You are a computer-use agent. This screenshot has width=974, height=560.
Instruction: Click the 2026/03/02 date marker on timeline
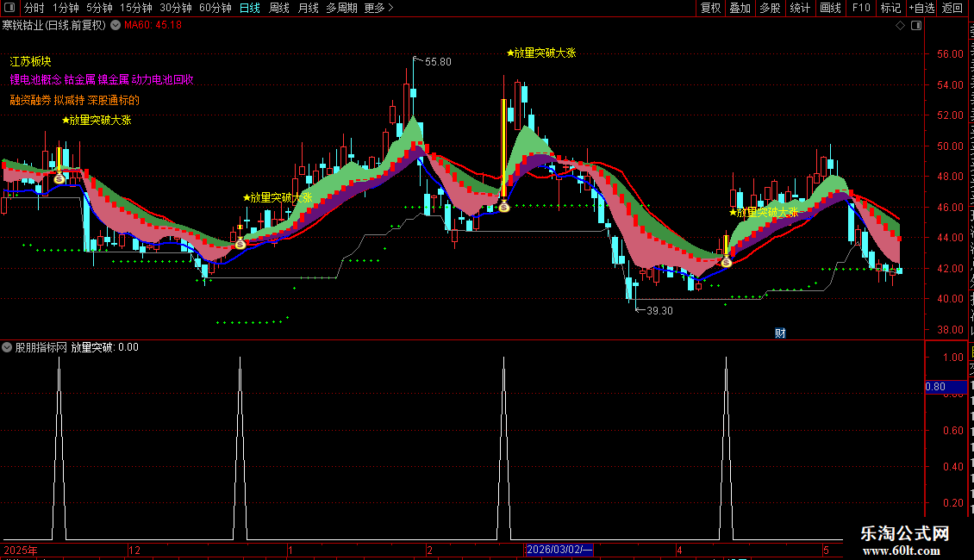tap(559, 550)
